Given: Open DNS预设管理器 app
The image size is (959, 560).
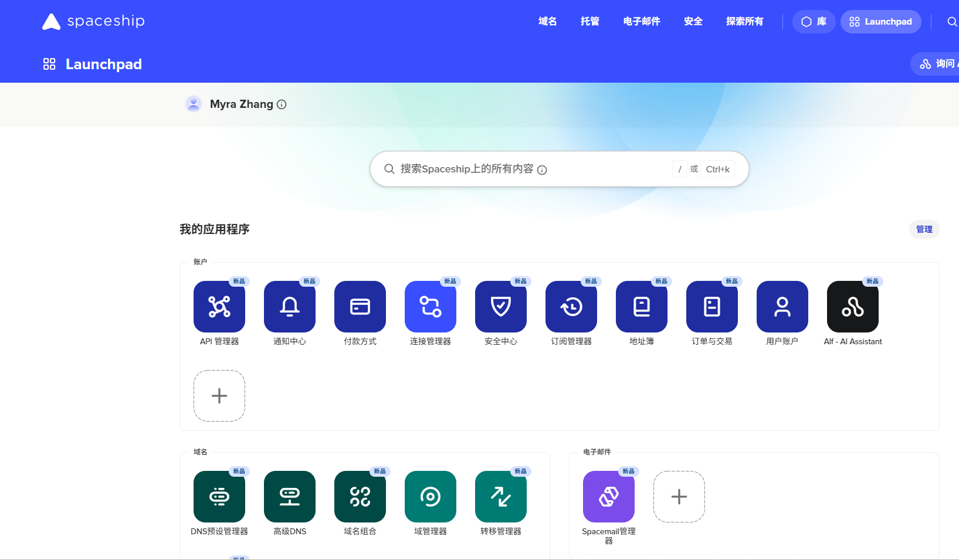Looking at the screenshot, I should (x=219, y=497).
